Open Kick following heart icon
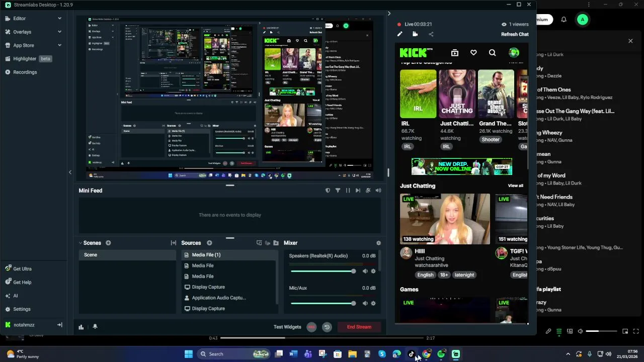The image size is (644, 362). point(473,53)
